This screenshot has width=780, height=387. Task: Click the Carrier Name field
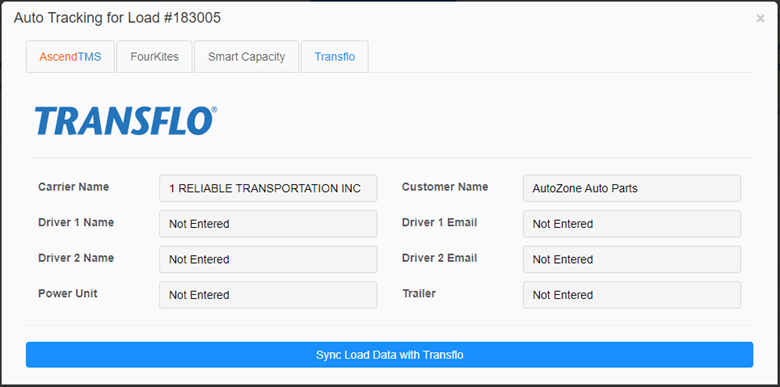[x=268, y=188]
